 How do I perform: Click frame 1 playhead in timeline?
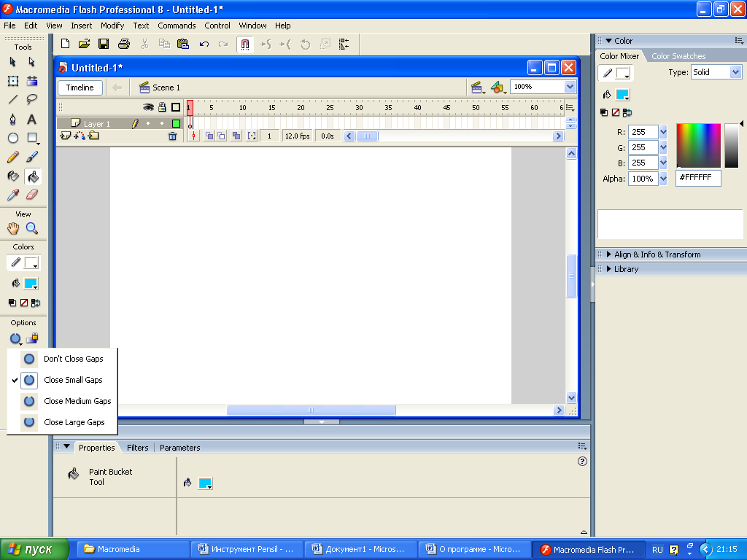(x=190, y=108)
